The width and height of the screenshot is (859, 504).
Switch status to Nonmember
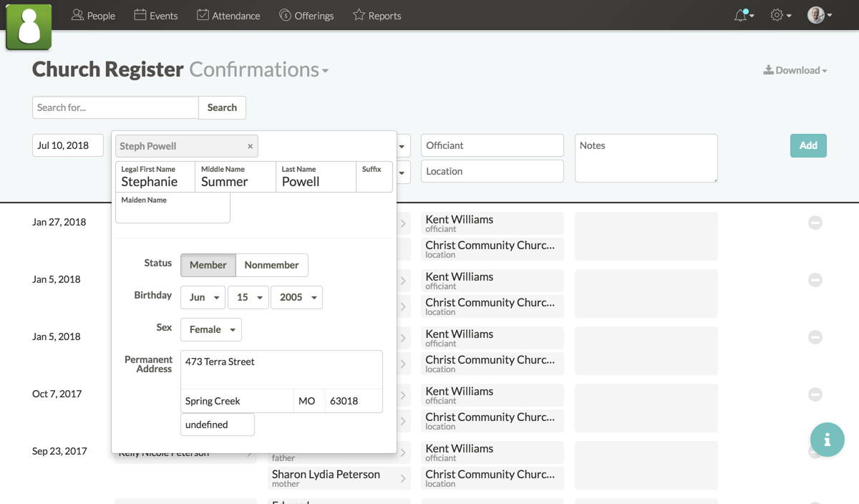pyautogui.click(x=271, y=265)
